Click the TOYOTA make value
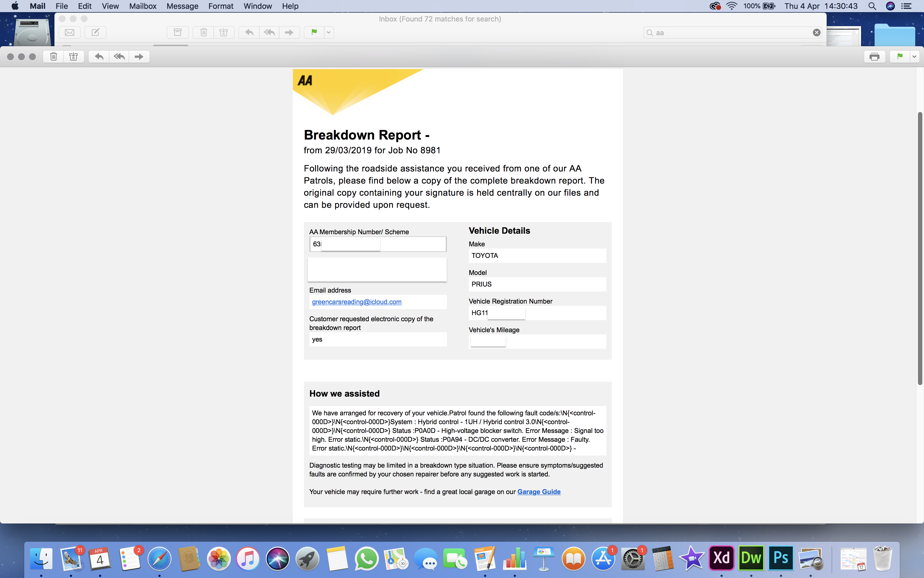The width and height of the screenshot is (924, 578). coord(485,255)
